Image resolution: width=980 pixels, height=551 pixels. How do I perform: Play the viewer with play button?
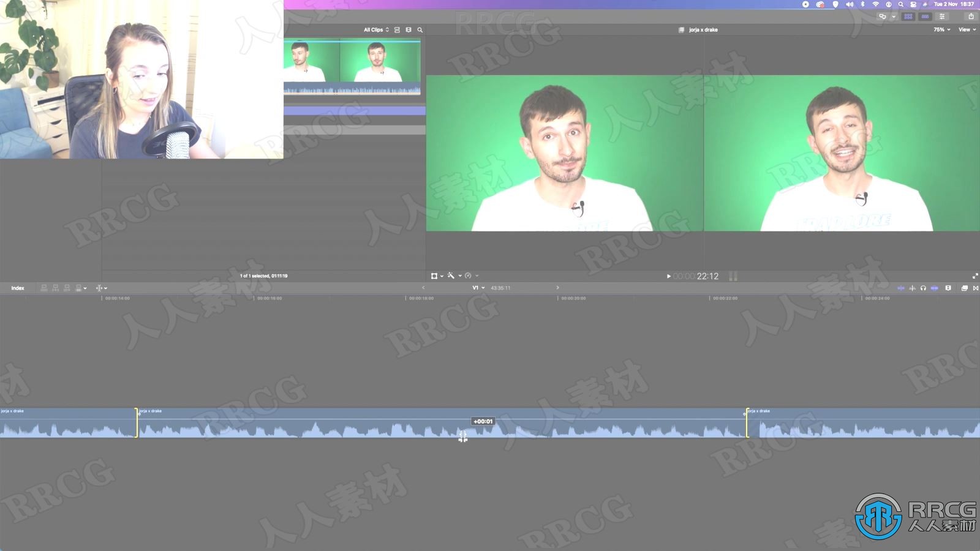(x=668, y=276)
